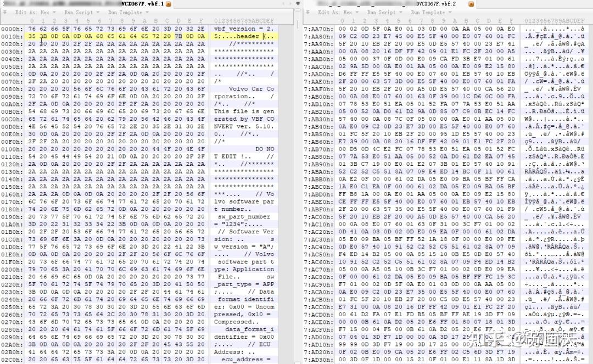The width and height of the screenshot is (593, 364).
Task: Open the Edit As: Hex dropdown in the VCX067F.vbf:1 pane
Action: pos(35,12)
